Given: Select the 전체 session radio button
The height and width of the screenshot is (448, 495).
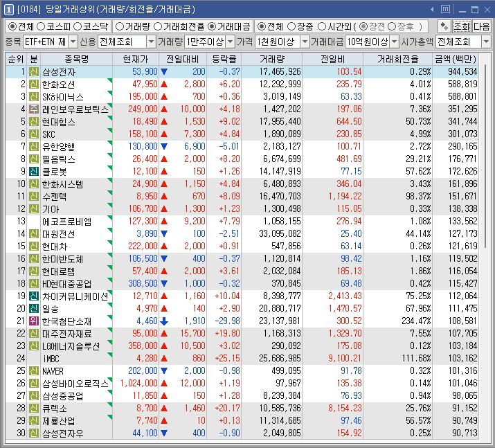Looking at the screenshot, I should point(262,26).
